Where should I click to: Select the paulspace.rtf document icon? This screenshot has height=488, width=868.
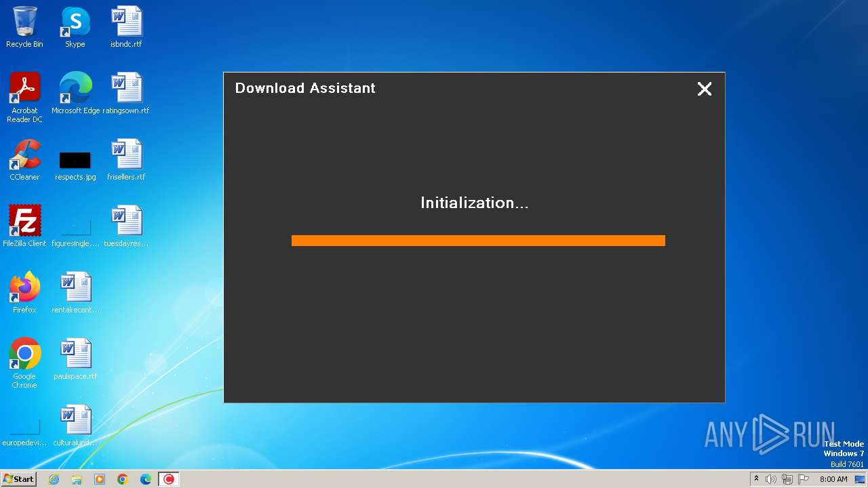(x=75, y=359)
